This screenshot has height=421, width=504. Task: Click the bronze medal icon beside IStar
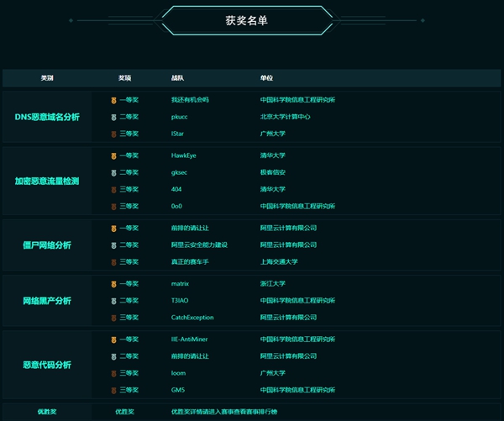coord(114,134)
